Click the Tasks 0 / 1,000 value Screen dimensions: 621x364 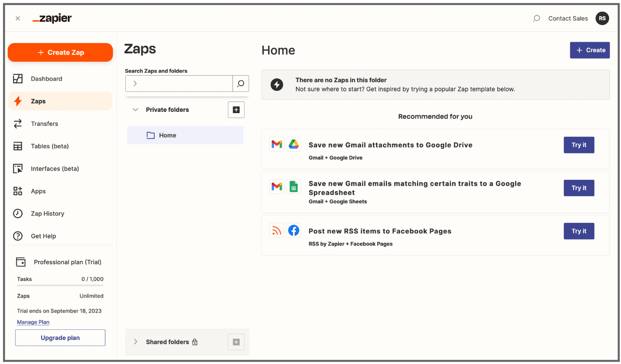point(92,279)
